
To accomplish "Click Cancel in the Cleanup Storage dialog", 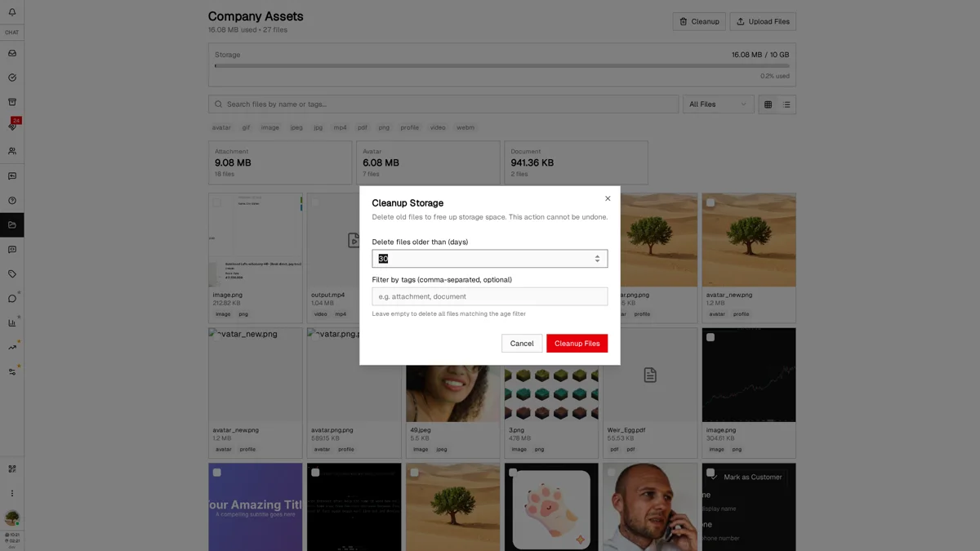I will (522, 344).
